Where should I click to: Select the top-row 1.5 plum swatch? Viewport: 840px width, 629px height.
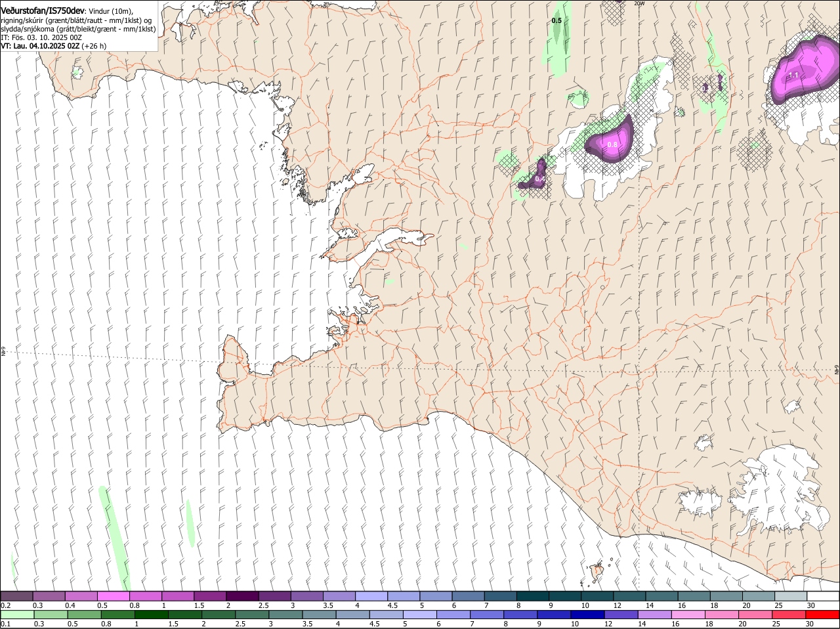210,596
